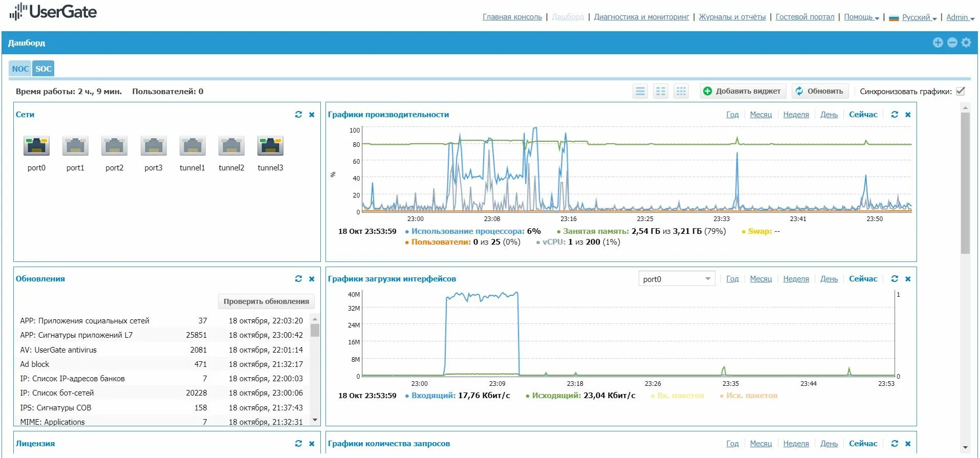This screenshot has width=980, height=458.
Task: Close Графики производительности widget
Action: pos(908,115)
